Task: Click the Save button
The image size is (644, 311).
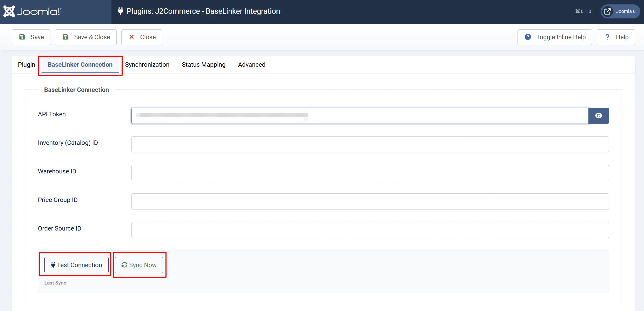Action: point(31,37)
